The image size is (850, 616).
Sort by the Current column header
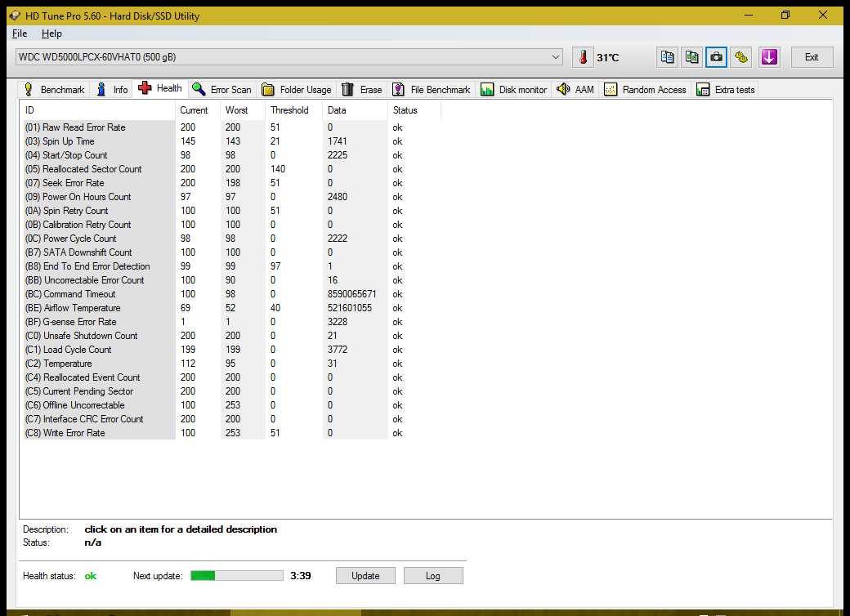pyautogui.click(x=198, y=110)
